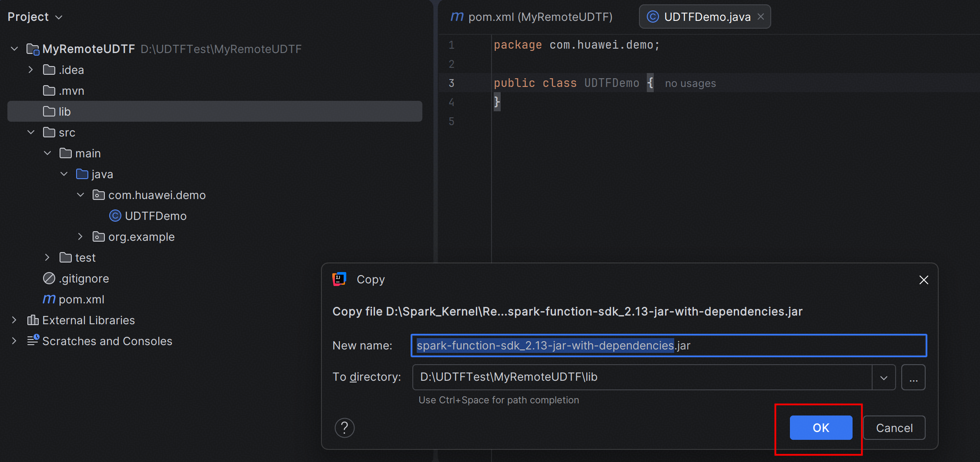Collapse the MyRemoteUDTF project root
Screen dimensions: 980x462
(x=14, y=49)
